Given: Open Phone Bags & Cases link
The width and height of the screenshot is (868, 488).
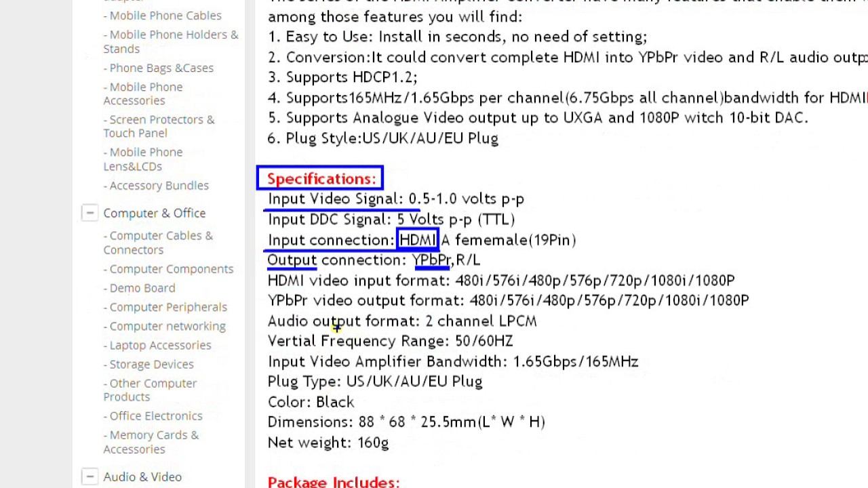Looking at the screenshot, I should (159, 68).
